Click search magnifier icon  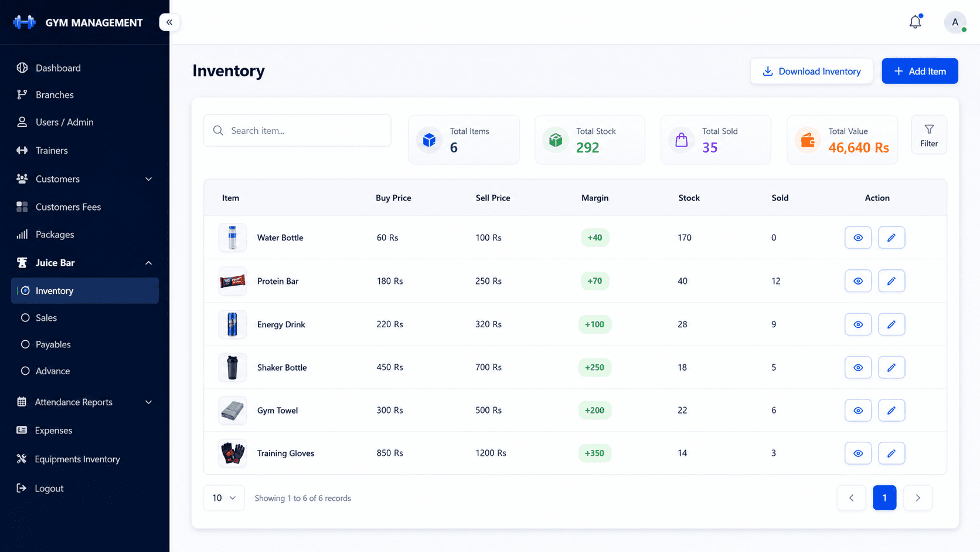coord(218,130)
